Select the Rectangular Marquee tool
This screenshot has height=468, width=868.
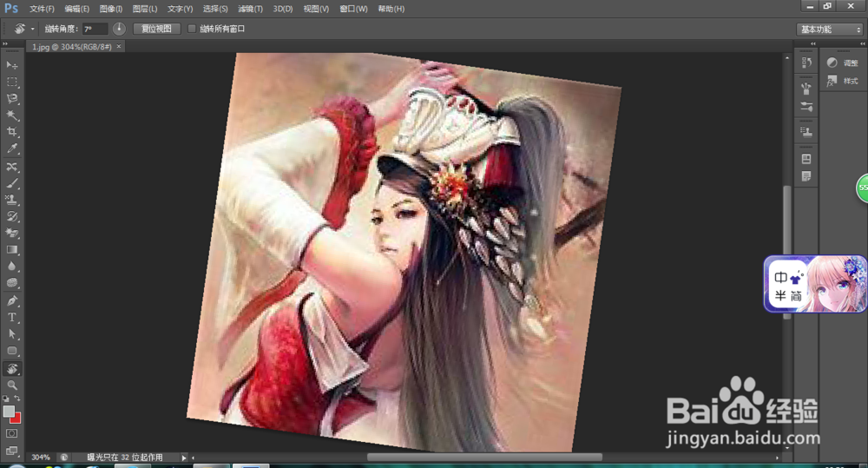pyautogui.click(x=11, y=82)
